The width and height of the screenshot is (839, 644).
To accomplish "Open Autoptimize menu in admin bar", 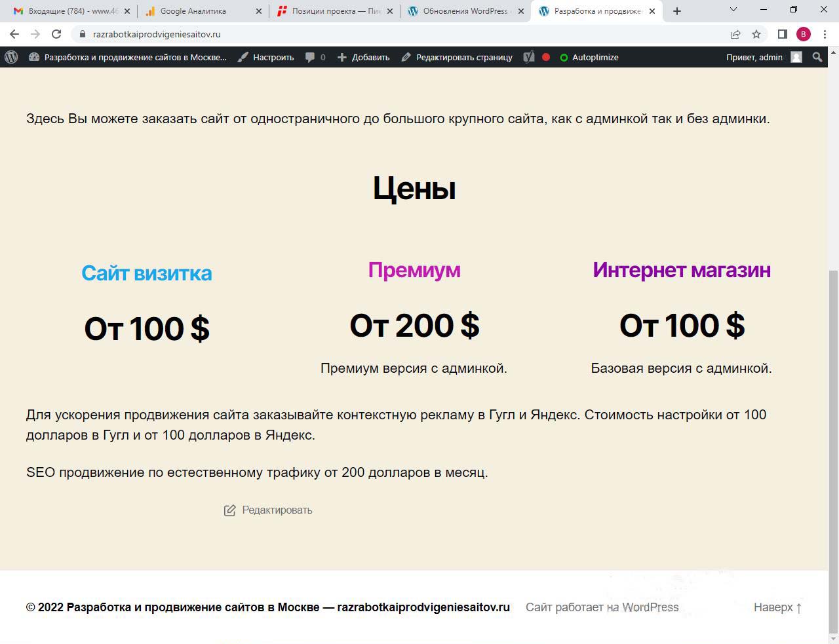I will pyautogui.click(x=589, y=58).
